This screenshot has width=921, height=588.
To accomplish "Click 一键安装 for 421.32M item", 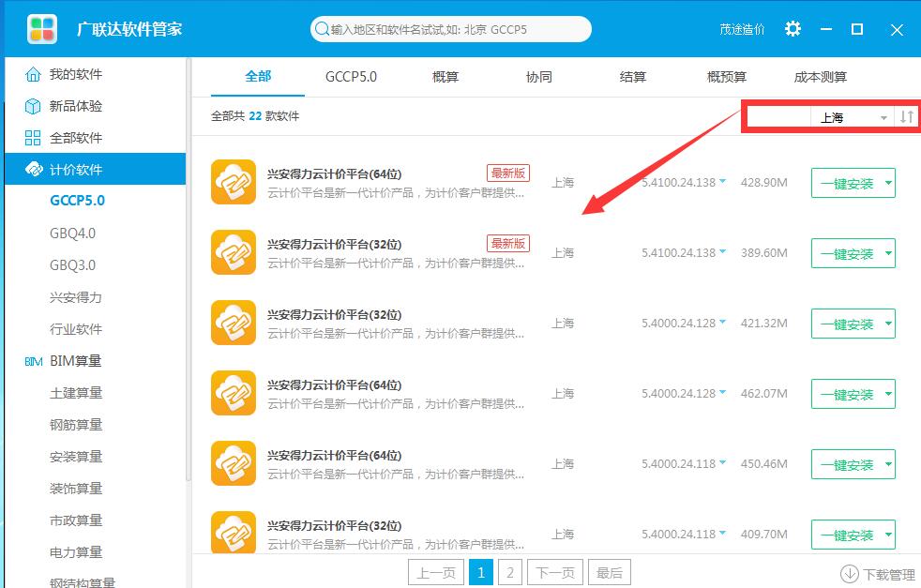I will point(846,324).
